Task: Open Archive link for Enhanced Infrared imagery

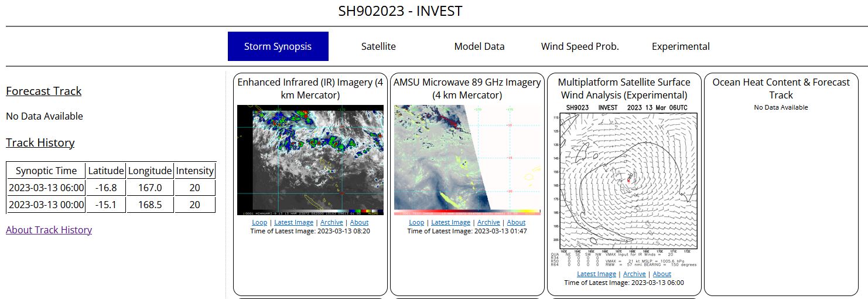Action: tap(332, 222)
